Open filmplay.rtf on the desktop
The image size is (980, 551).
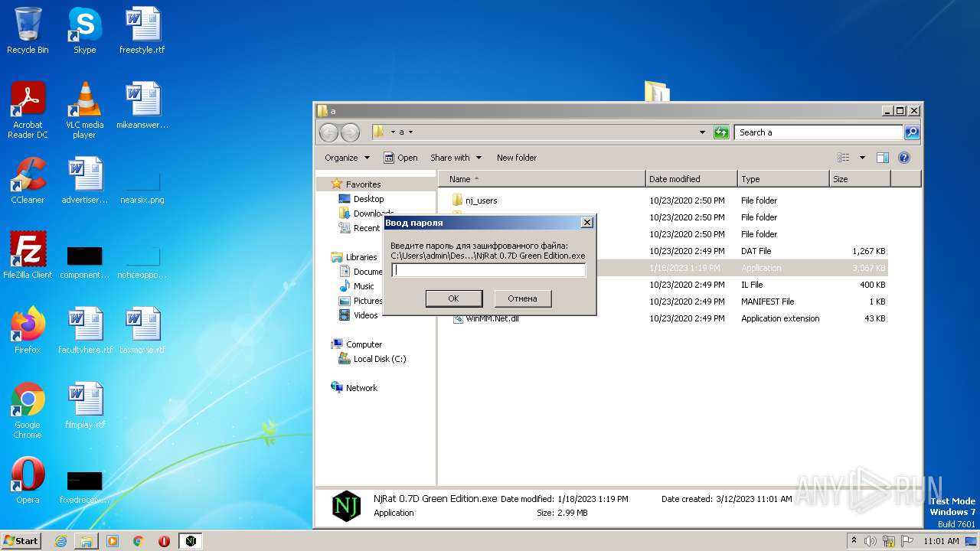(84, 406)
